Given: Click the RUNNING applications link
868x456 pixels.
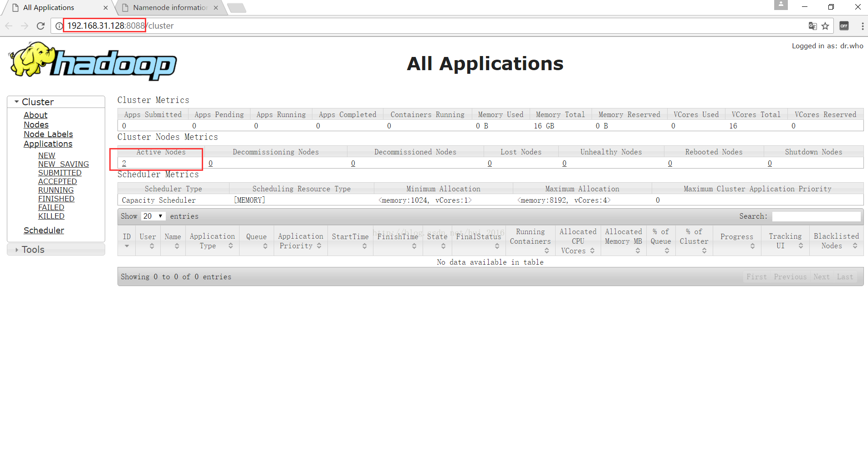Looking at the screenshot, I should tap(56, 190).
